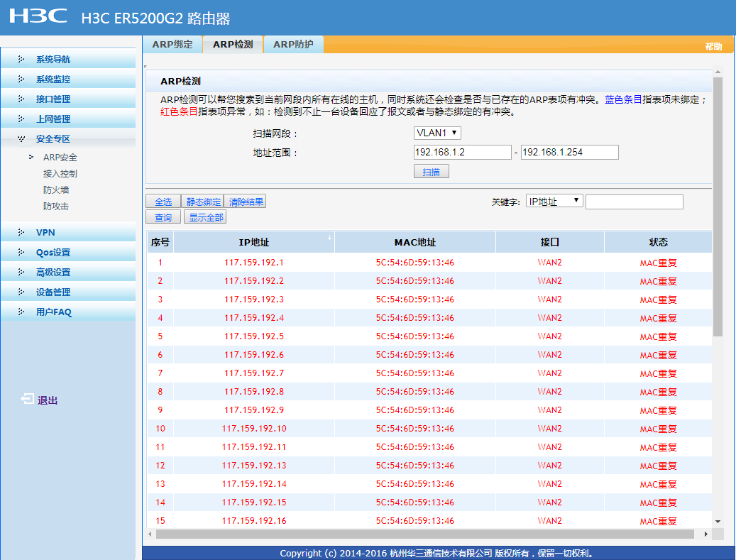Screen dimensions: 736x560
Task: Expand the 系统导航 menu section
Action: tap(53, 60)
